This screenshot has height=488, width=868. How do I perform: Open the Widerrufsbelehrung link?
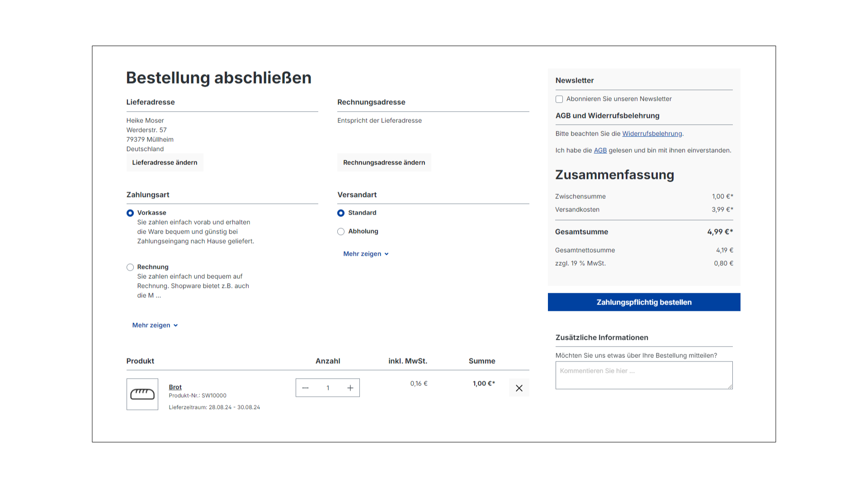(x=652, y=134)
